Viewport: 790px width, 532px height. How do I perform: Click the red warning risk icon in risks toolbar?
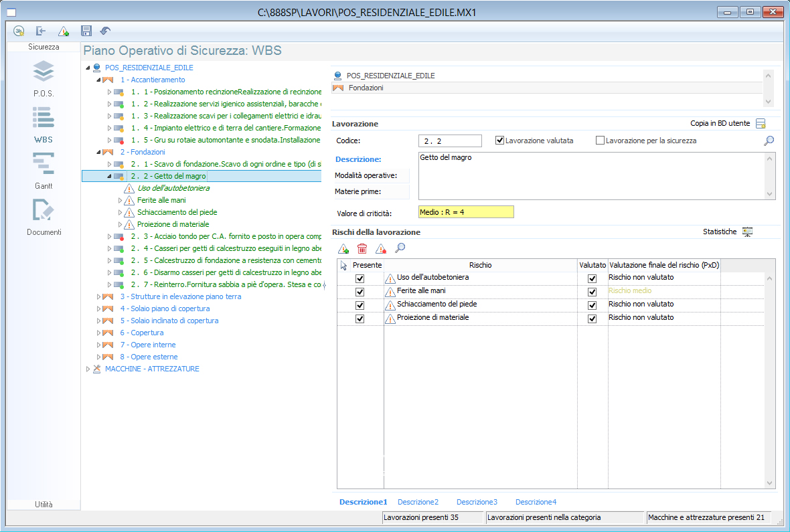coord(381,248)
